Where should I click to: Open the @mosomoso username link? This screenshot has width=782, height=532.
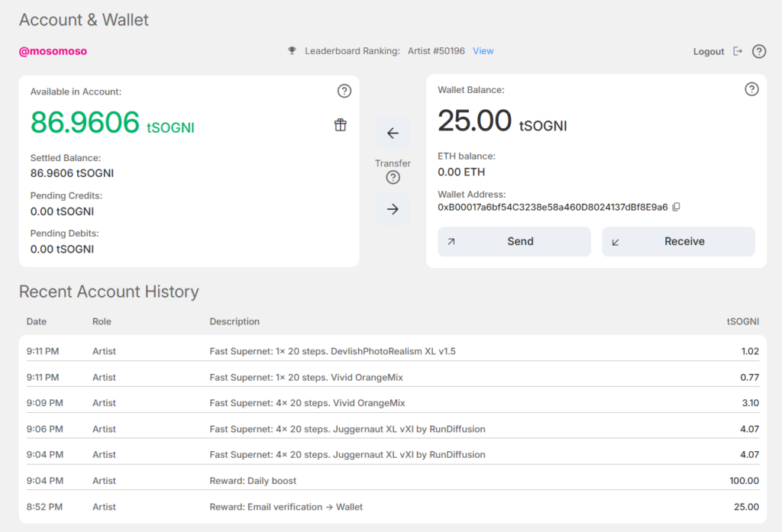(53, 51)
